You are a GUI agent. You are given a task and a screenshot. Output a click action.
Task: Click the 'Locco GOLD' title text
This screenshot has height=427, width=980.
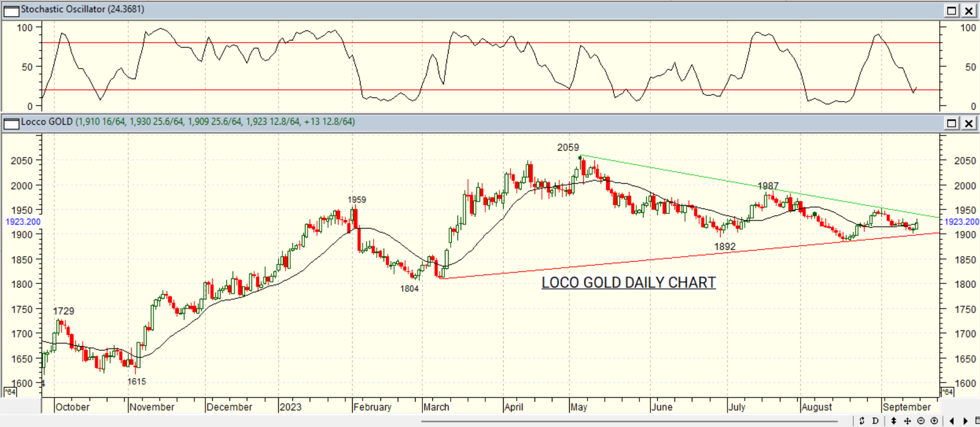(x=47, y=122)
